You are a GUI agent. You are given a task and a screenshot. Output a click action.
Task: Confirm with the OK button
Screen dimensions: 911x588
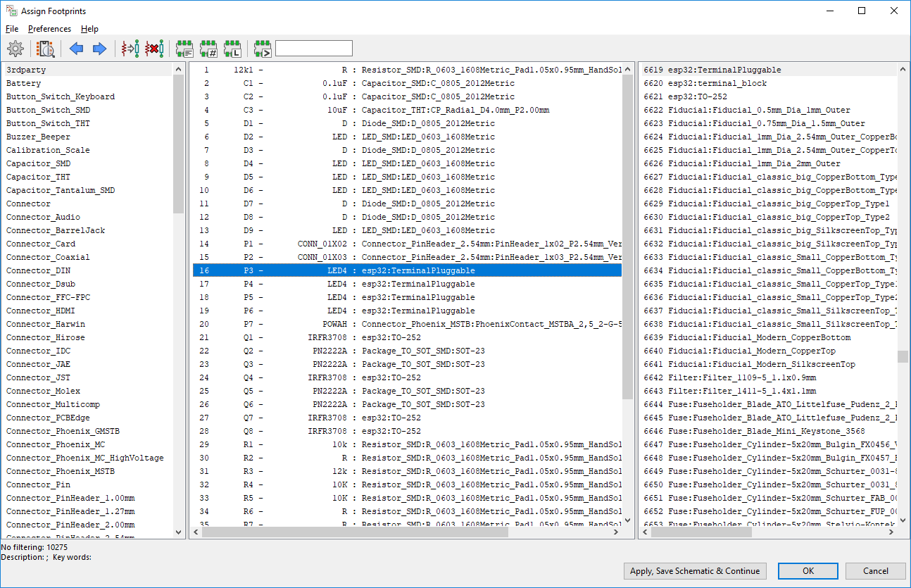coord(808,571)
